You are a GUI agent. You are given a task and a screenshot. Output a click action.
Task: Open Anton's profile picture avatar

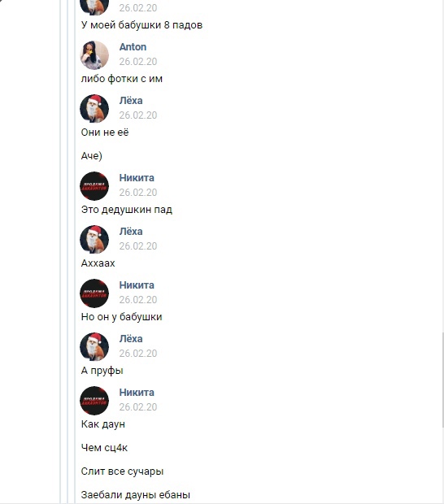(x=94, y=55)
